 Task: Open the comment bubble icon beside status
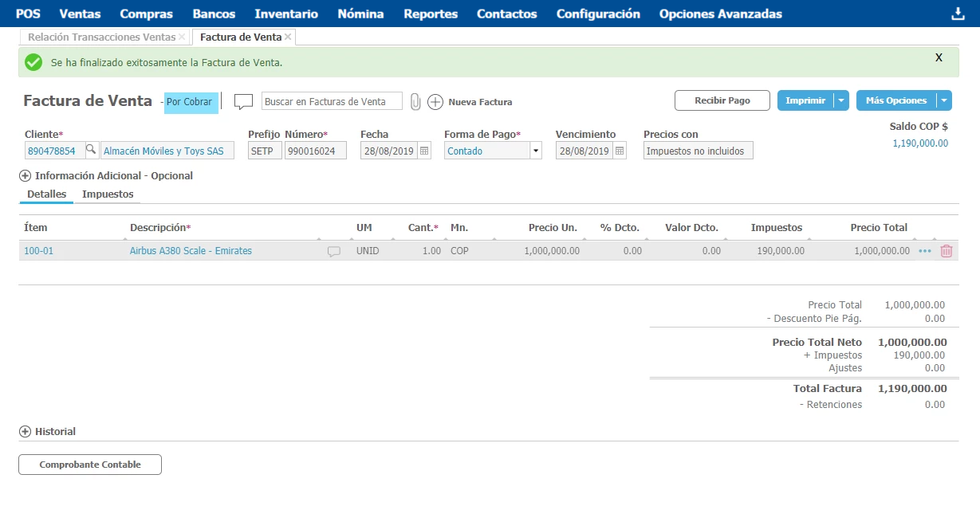(x=243, y=102)
